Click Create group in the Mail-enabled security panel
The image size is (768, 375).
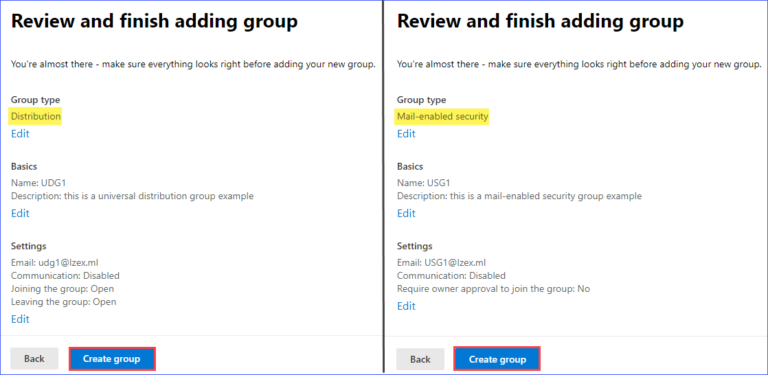click(497, 359)
